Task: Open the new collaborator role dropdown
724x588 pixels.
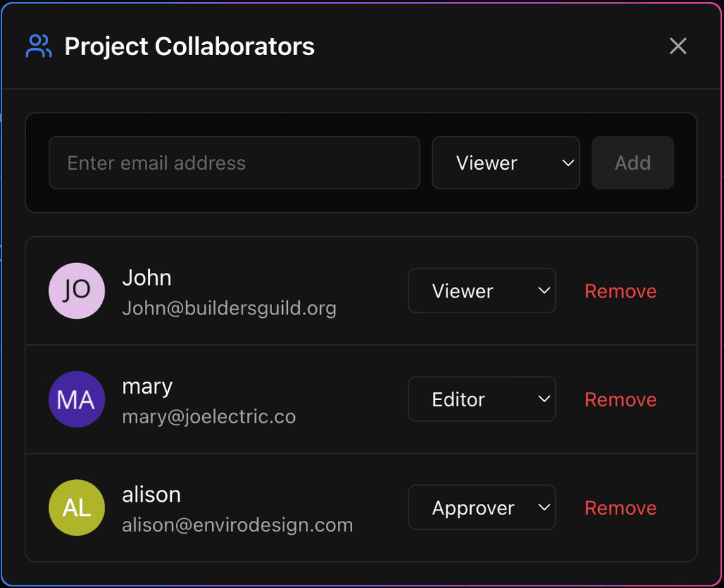Action: coord(506,163)
